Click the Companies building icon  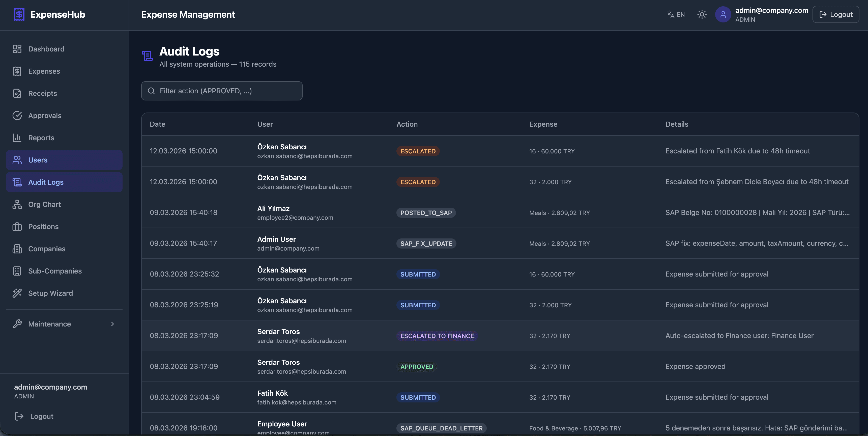coord(17,249)
